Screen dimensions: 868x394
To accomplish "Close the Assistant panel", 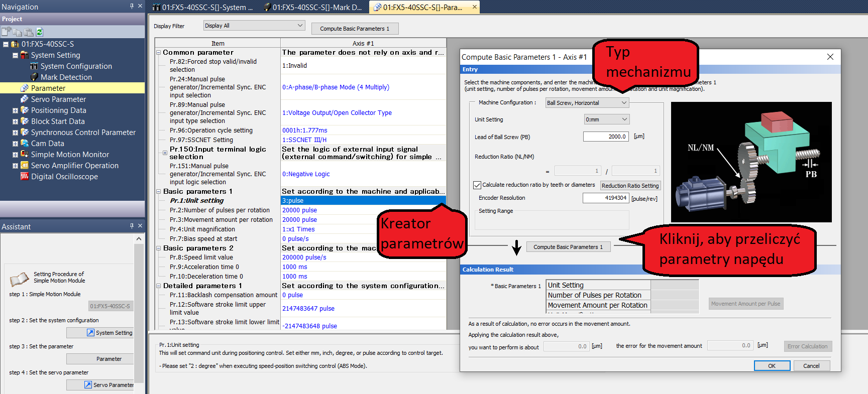I will click(x=140, y=226).
